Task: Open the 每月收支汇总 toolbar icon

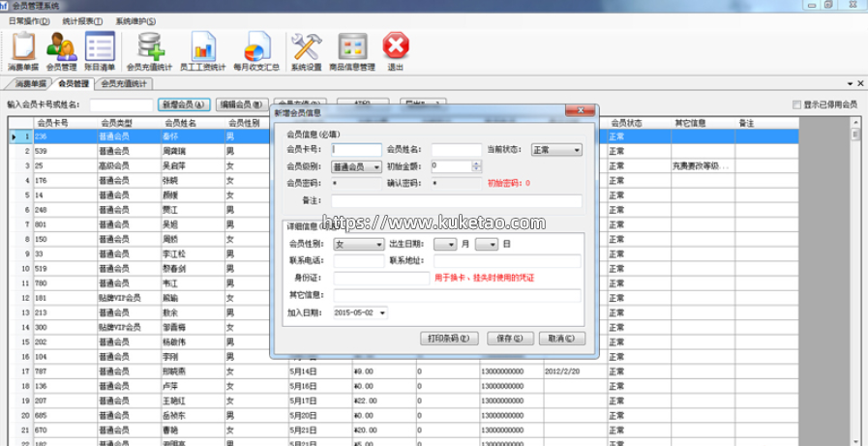Action: coord(256,51)
